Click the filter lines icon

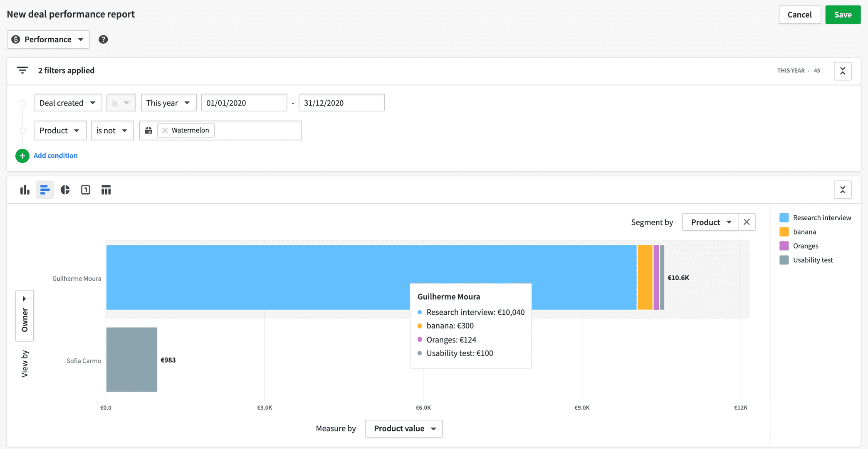click(22, 70)
